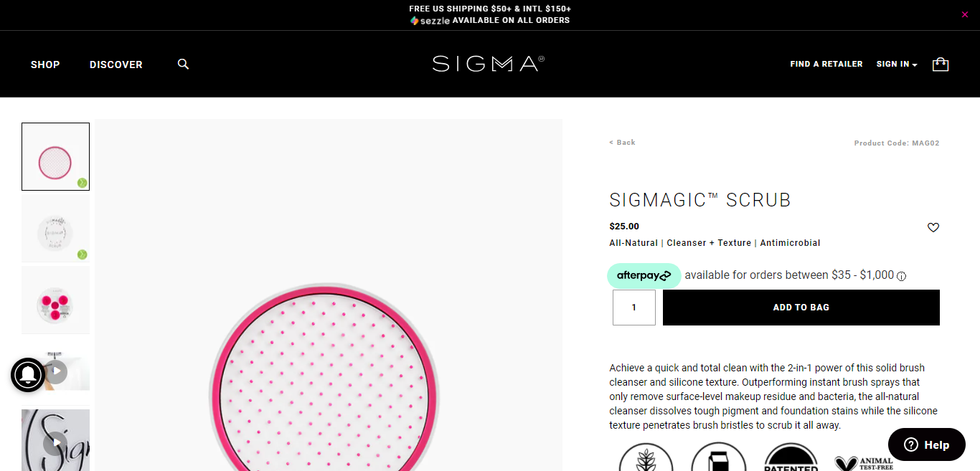Open the Discover menu
980x471 pixels.
click(x=116, y=65)
